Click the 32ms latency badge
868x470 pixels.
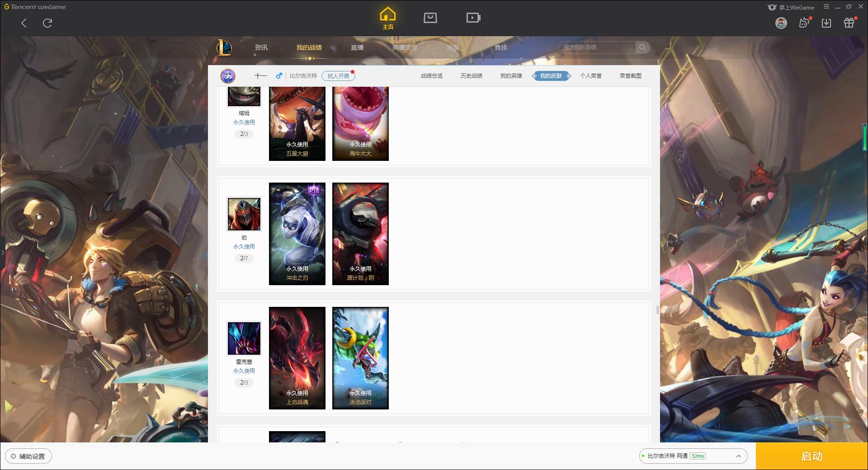(698, 456)
